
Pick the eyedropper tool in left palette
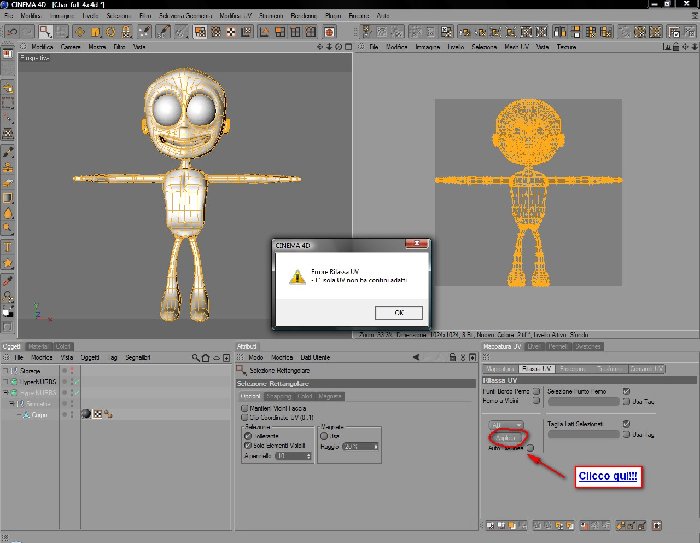pos(8,281)
